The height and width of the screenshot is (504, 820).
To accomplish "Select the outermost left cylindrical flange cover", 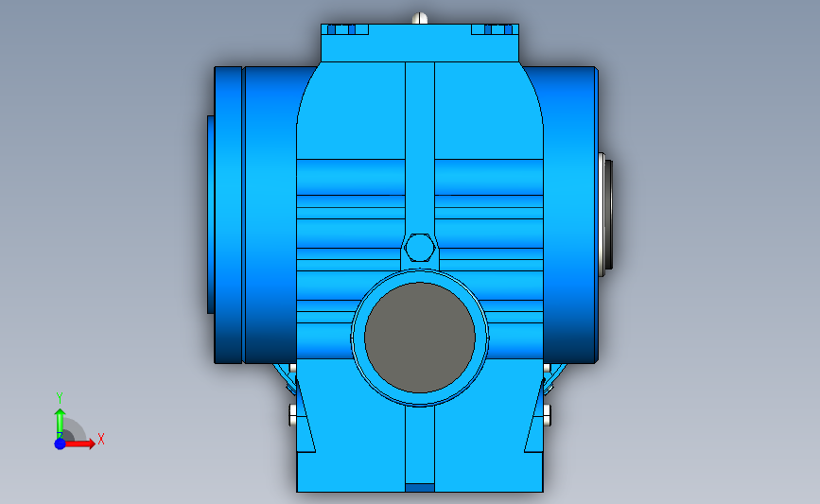I will 228,215.
